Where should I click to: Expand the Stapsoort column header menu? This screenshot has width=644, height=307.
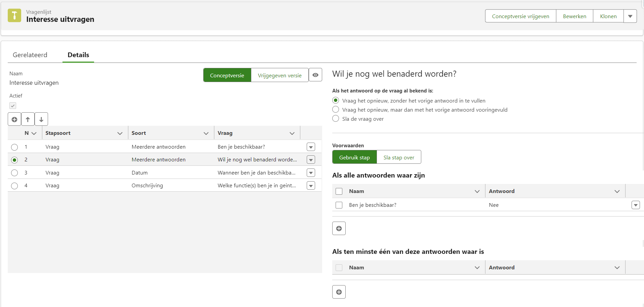point(120,133)
